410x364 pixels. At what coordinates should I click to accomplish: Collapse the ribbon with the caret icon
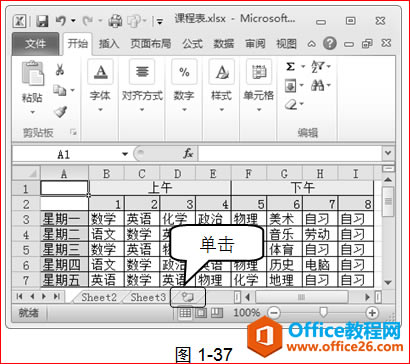coord(311,44)
